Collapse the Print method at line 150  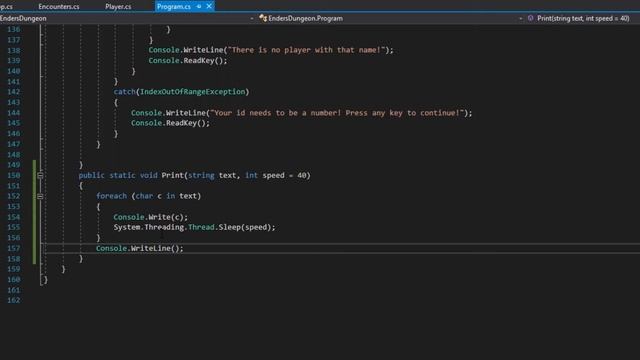tap(40, 176)
